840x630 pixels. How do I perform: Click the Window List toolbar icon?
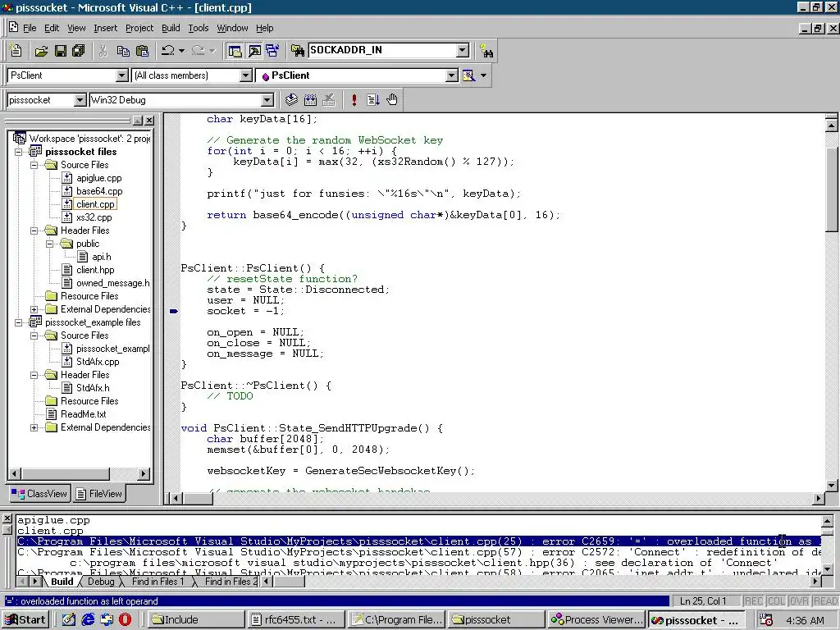(272, 51)
